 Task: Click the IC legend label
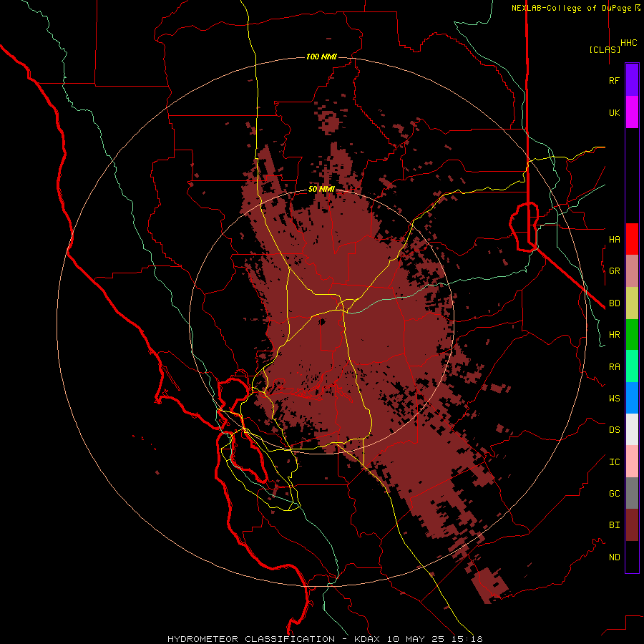click(614, 462)
